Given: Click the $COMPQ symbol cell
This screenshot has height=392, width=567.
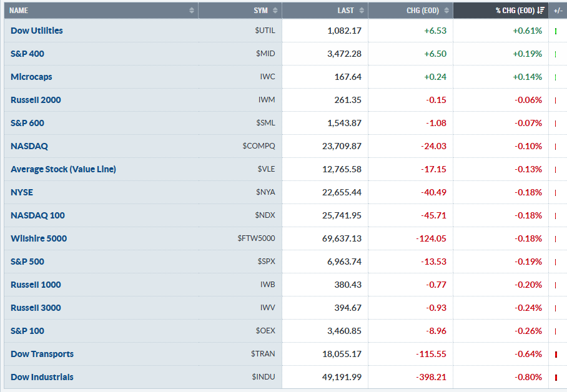Looking at the screenshot, I should pos(259,146).
